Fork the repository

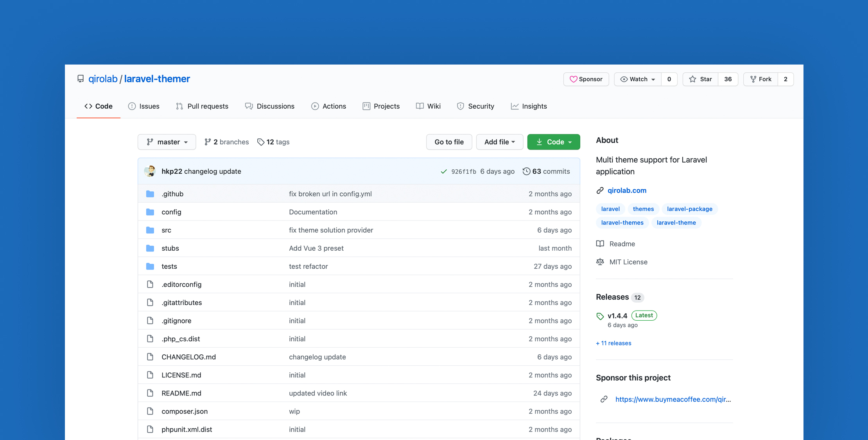[760, 79]
